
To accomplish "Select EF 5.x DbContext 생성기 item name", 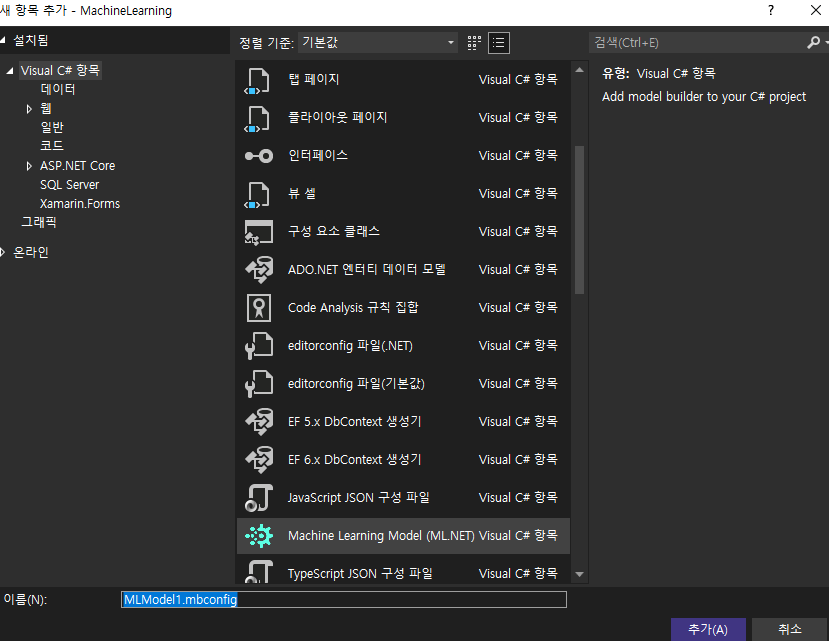I will [354, 422].
